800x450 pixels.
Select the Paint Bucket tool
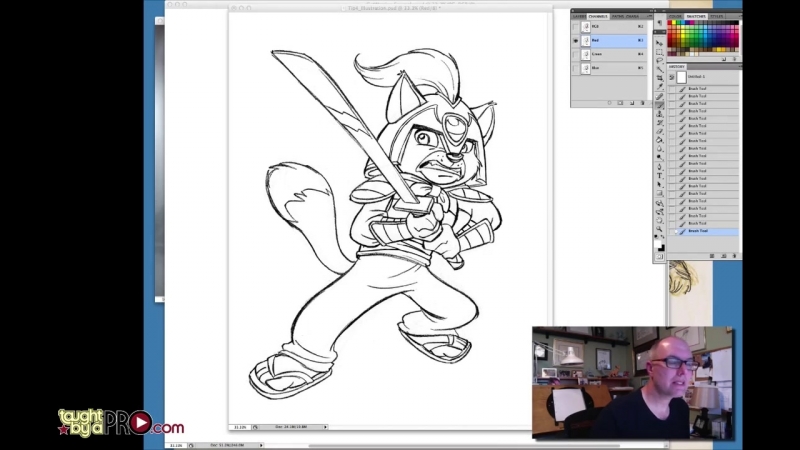[x=659, y=140]
